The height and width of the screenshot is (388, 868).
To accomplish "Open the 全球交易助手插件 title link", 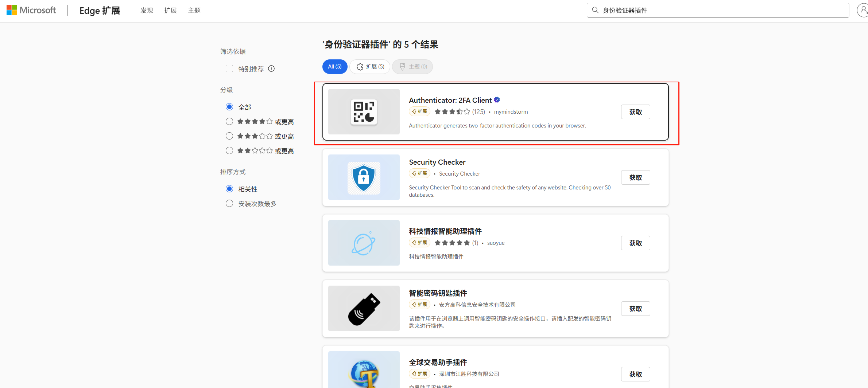I will pyautogui.click(x=438, y=362).
